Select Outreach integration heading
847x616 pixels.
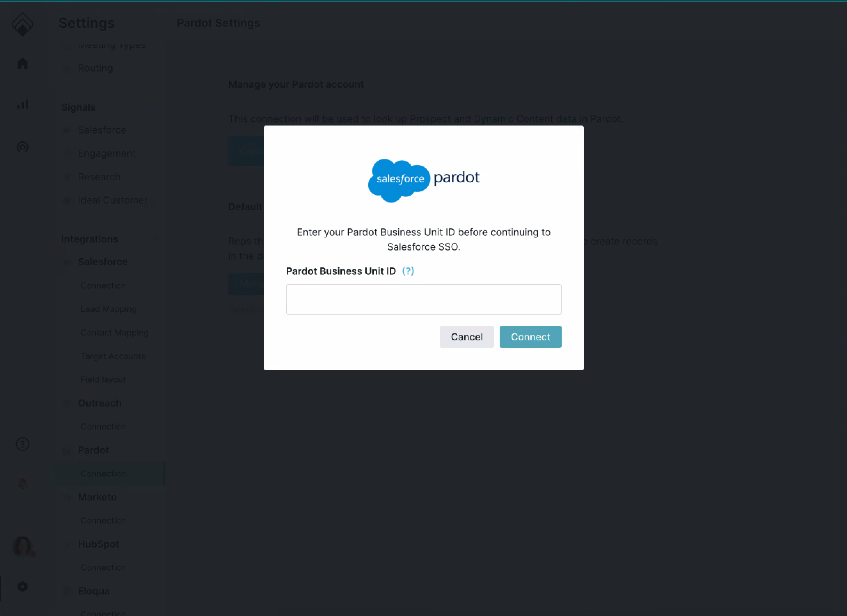pos(99,403)
